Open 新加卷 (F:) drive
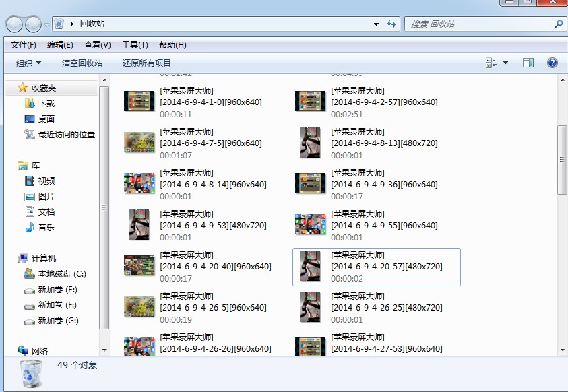The height and width of the screenshot is (392, 568). 57,305
